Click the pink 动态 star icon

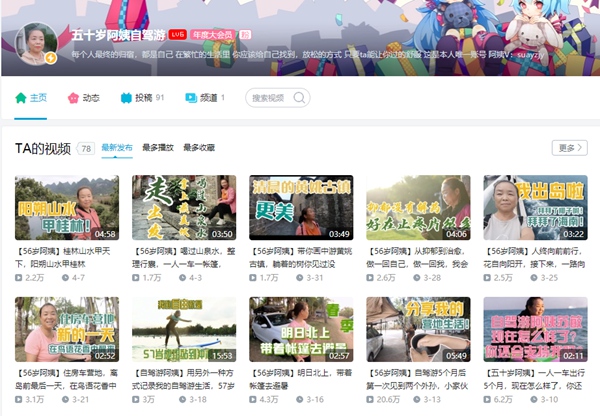(x=72, y=98)
